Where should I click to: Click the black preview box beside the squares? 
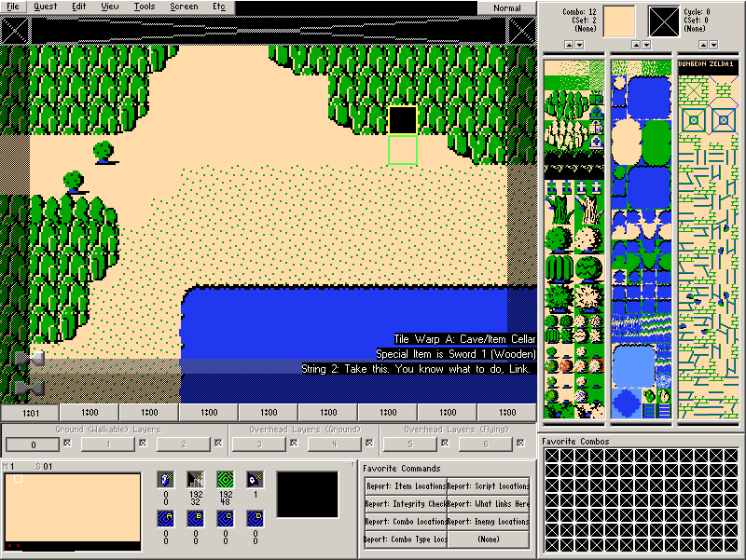308,495
